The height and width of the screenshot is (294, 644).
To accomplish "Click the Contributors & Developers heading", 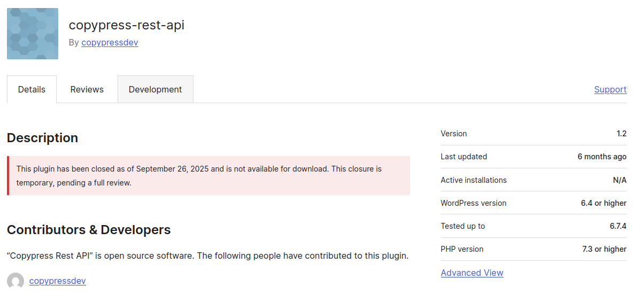I will (89, 229).
